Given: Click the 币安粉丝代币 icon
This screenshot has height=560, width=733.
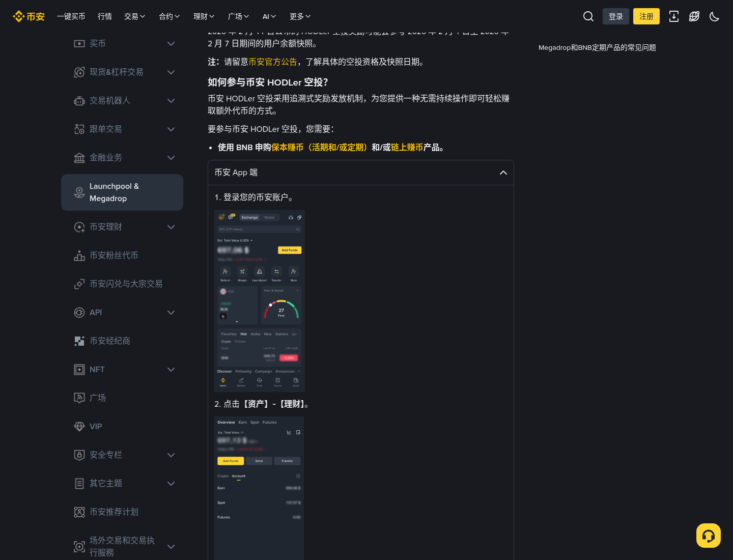Looking at the screenshot, I should pos(79,256).
